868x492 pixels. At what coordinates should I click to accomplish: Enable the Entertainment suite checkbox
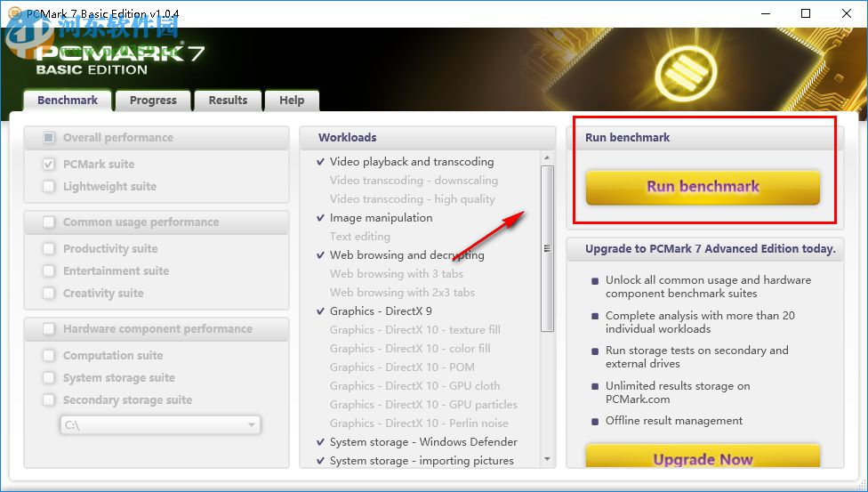(49, 271)
